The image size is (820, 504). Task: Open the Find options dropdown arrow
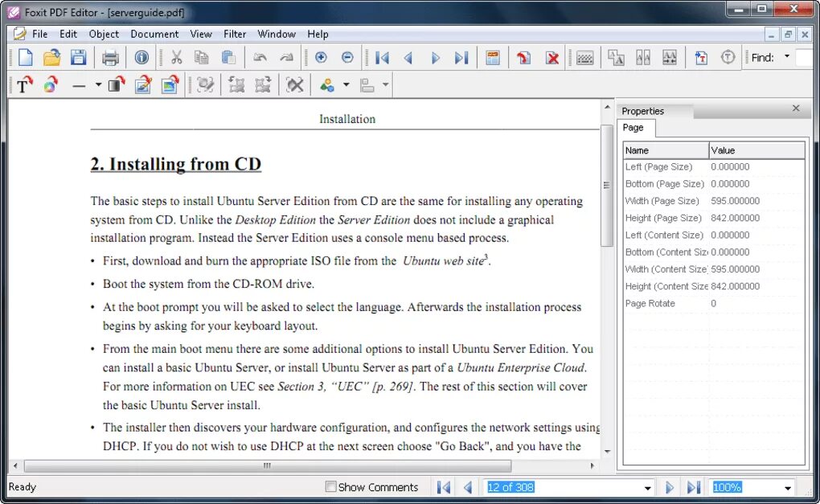786,56
